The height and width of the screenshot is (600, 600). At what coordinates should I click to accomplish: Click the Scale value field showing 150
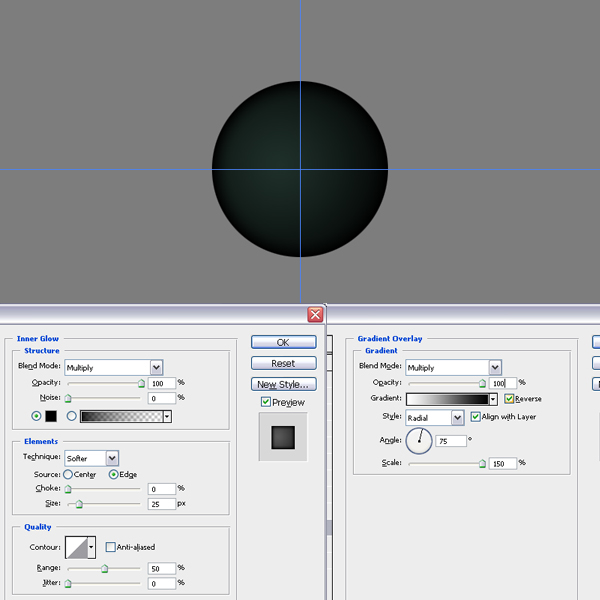tap(502, 463)
